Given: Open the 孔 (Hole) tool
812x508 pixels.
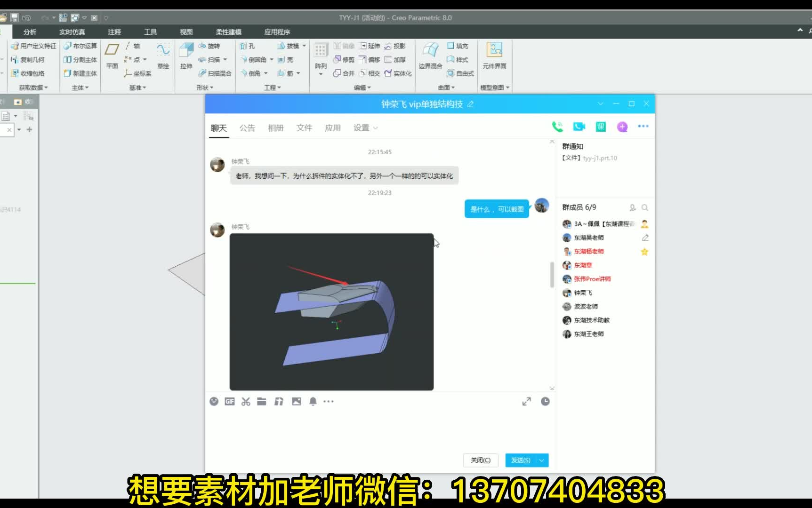Looking at the screenshot, I should coord(248,46).
